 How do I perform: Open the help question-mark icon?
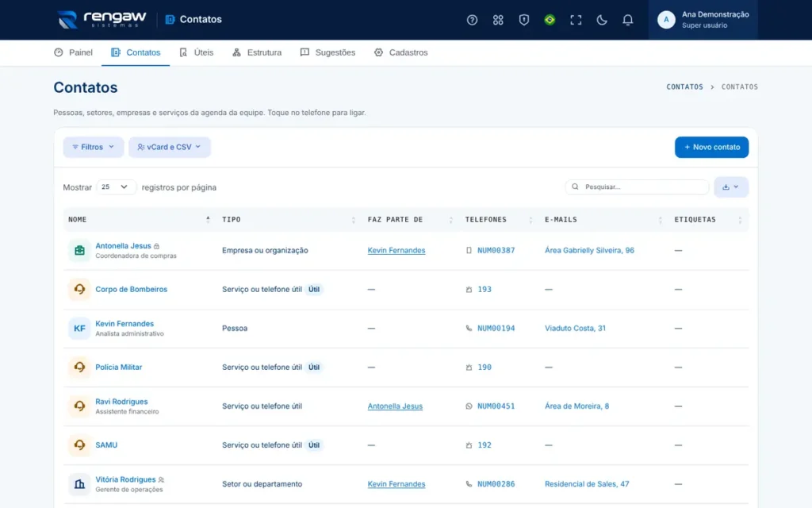point(472,20)
